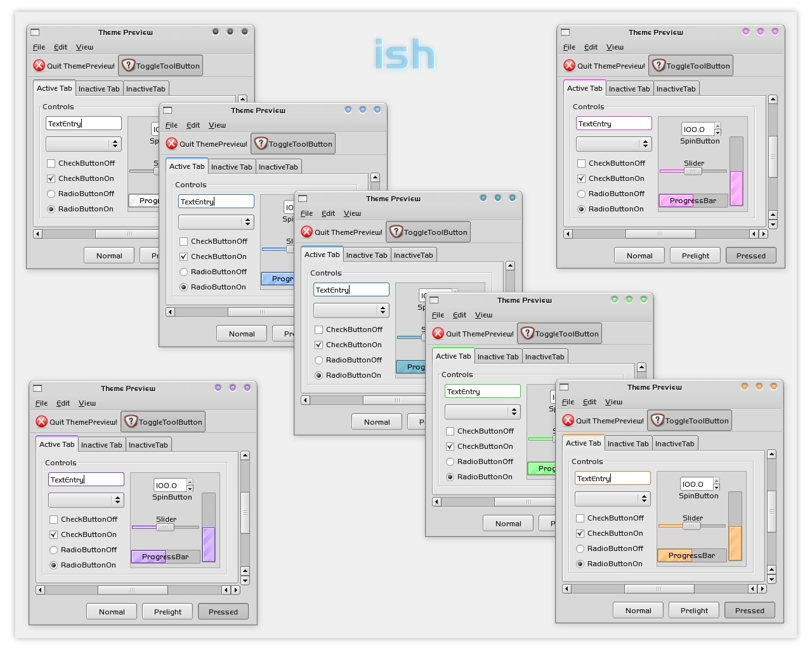This screenshot has height=650, width=812.
Task: Click ToggleToolButton question icon in teal window
Action: tap(396, 231)
